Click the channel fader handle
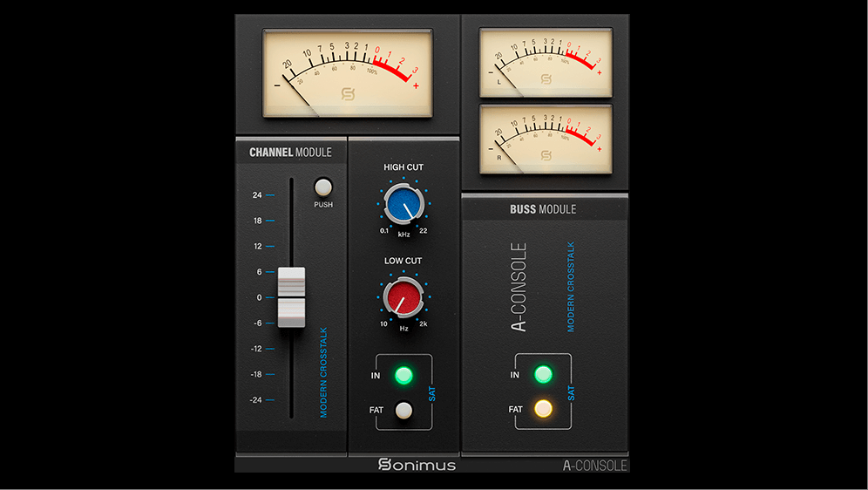The width and height of the screenshot is (868, 490). (291, 297)
